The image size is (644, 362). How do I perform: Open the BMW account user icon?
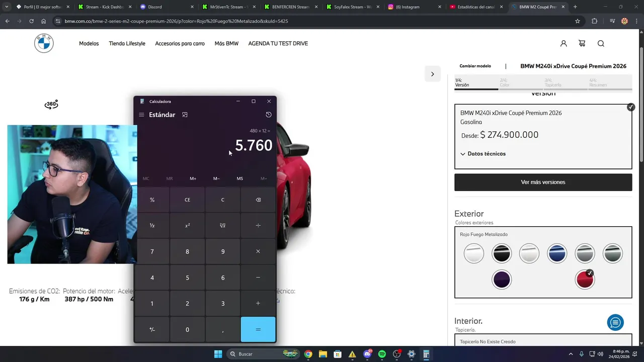(x=563, y=43)
